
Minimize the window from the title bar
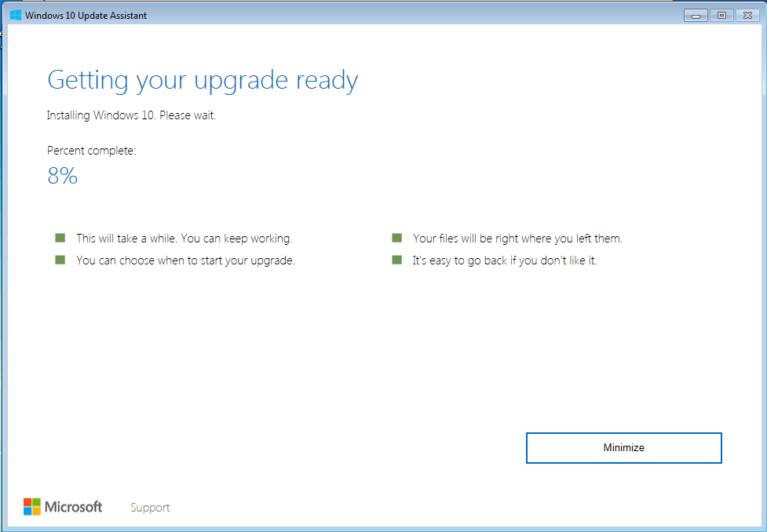tap(696, 16)
